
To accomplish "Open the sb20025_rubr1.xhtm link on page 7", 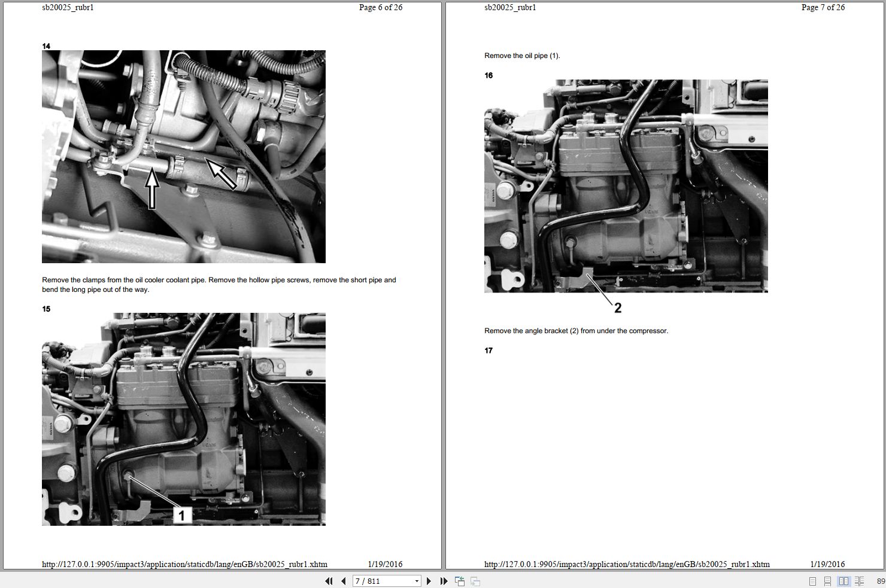I will point(627,564).
